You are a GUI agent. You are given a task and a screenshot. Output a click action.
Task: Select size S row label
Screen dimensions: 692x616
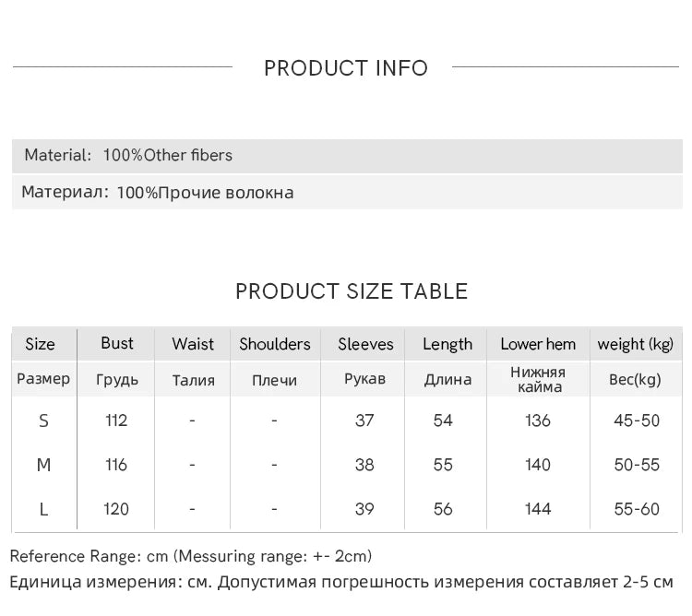tap(43, 421)
